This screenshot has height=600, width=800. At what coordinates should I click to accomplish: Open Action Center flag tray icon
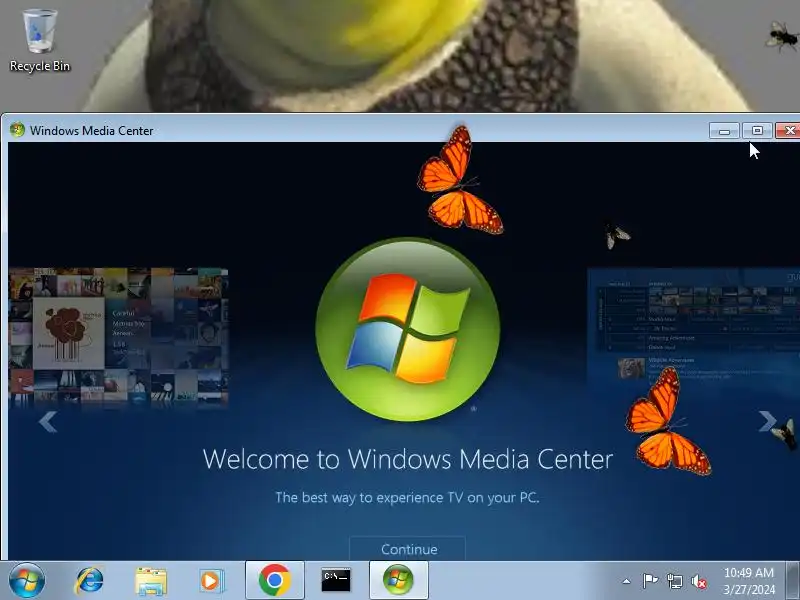pos(650,581)
